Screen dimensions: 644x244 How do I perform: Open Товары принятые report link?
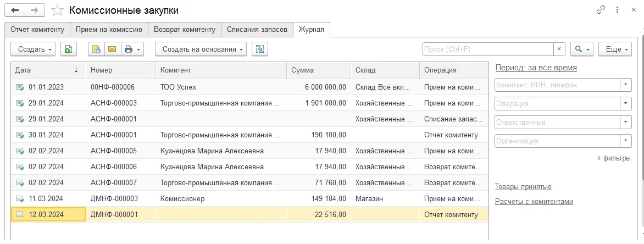pyautogui.click(x=523, y=187)
